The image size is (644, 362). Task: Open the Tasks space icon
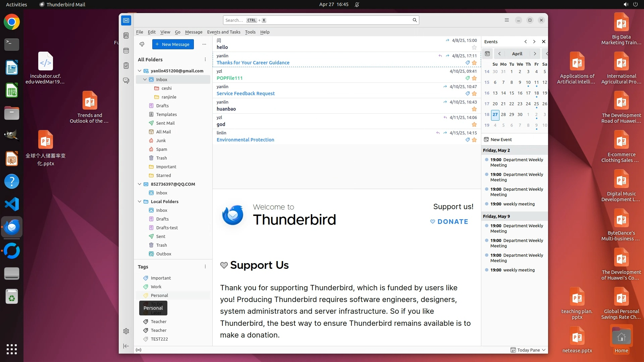[x=126, y=66]
